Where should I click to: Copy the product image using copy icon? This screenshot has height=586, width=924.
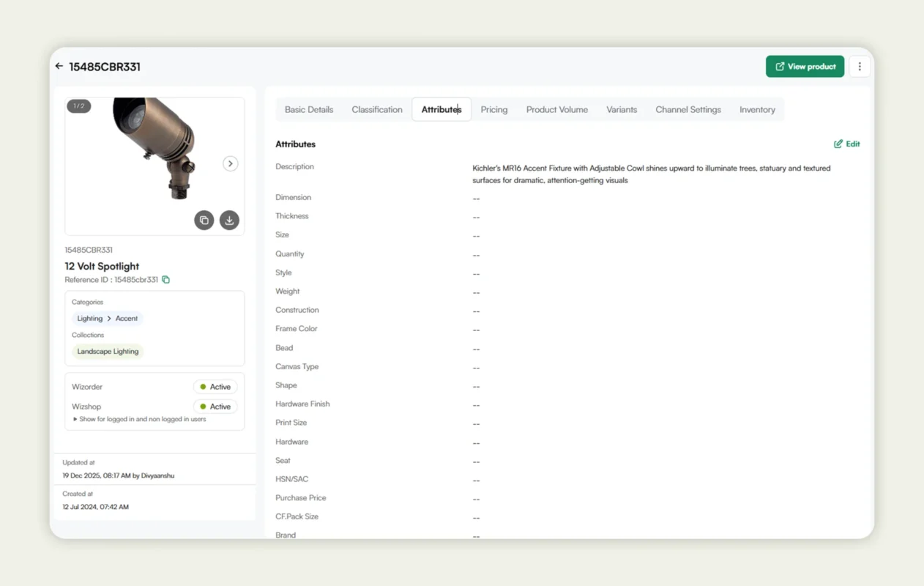coord(204,220)
